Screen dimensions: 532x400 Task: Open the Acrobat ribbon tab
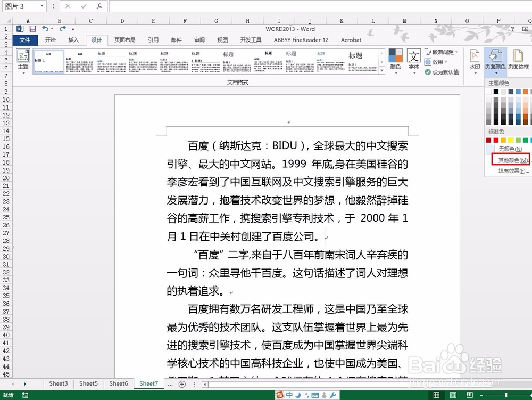(x=351, y=40)
